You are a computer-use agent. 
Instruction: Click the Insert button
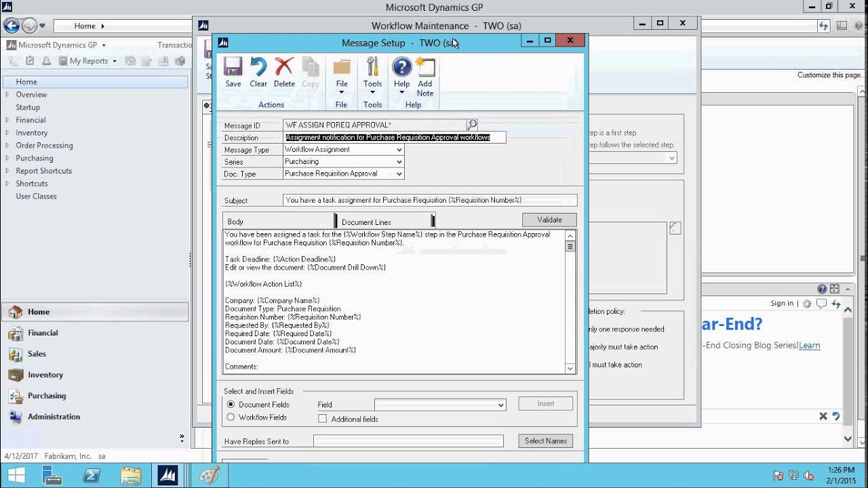(x=546, y=403)
